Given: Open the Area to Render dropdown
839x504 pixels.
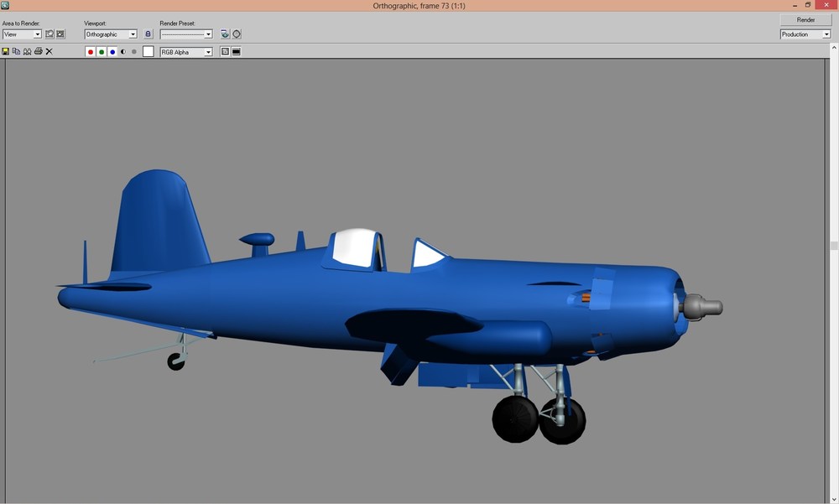Looking at the screenshot, I should pos(22,34).
